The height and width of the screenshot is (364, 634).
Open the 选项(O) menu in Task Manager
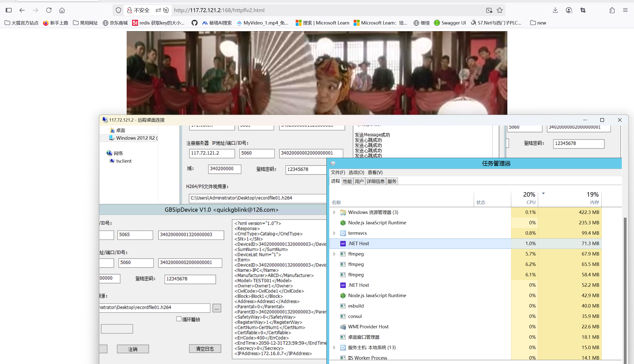tap(356, 173)
